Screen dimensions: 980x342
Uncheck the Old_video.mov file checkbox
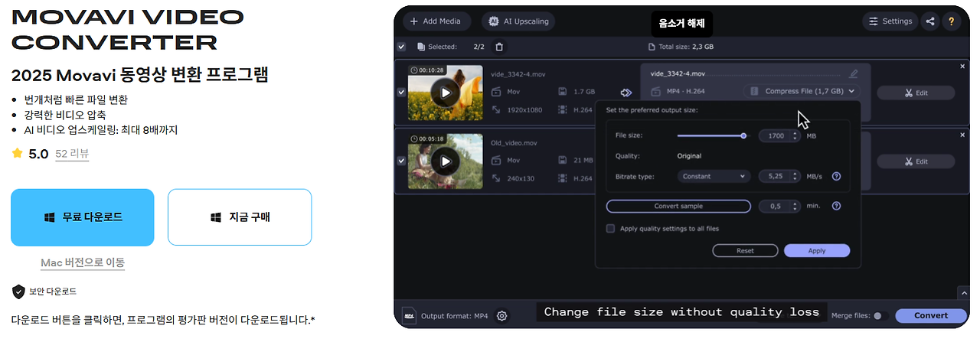(402, 161)
